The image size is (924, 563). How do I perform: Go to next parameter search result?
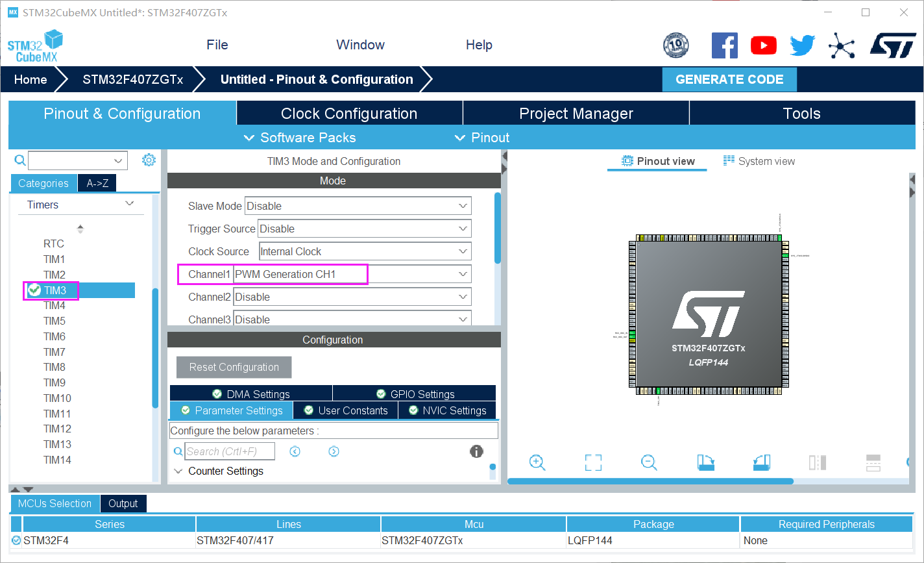[334, 451]
